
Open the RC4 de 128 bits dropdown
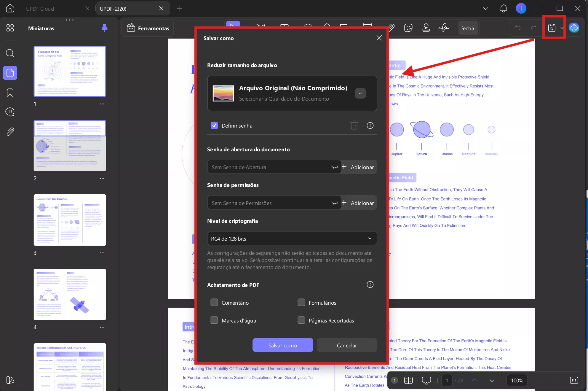pos(292,239)
